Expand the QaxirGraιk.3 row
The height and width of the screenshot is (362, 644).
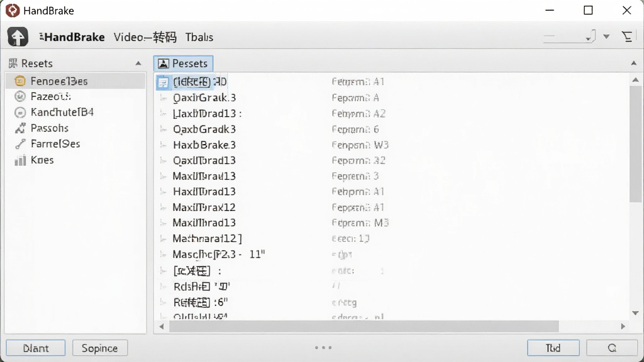point(163,97)
